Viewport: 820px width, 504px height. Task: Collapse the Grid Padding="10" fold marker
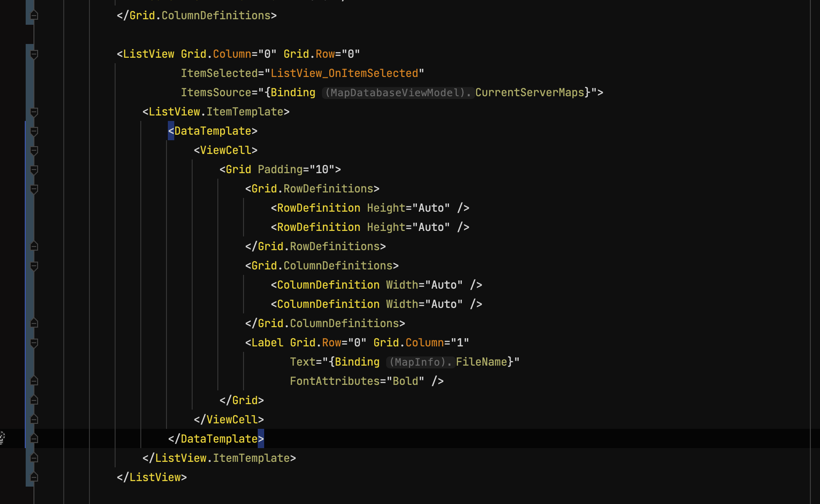(x=34, y=170)
